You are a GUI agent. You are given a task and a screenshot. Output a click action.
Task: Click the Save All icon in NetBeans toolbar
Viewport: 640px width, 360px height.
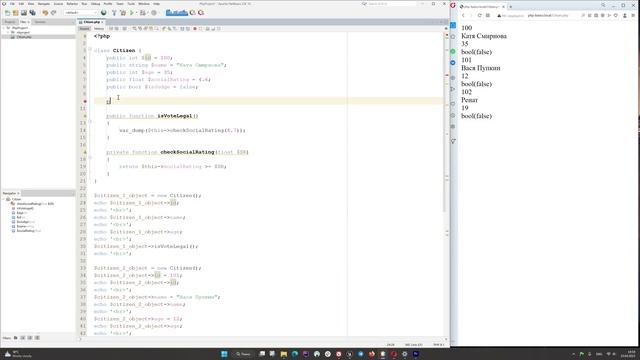(32, 13)
